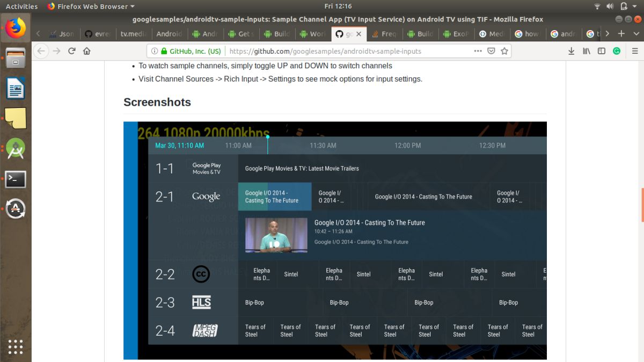
Task: Show Applications grid
Action: [16, 347]
